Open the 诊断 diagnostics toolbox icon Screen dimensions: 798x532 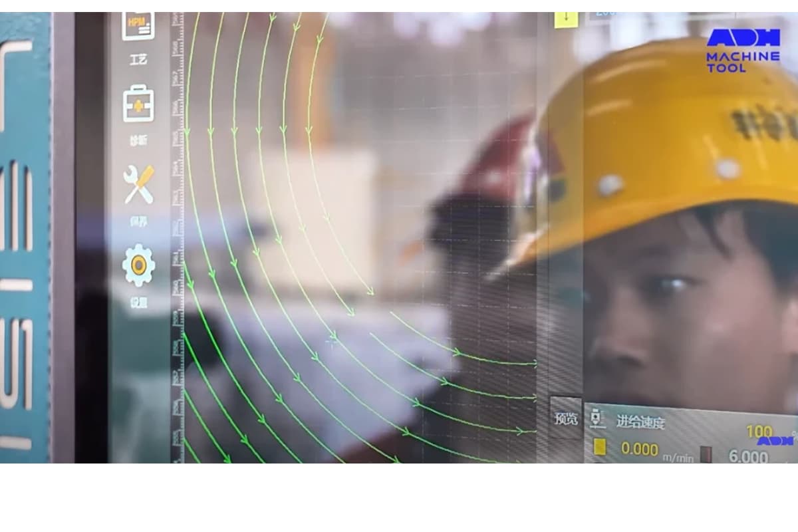click(x=138, y=103)
